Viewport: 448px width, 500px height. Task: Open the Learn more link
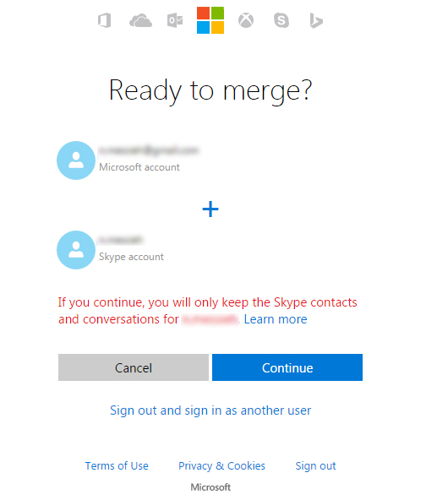(276, 319)
